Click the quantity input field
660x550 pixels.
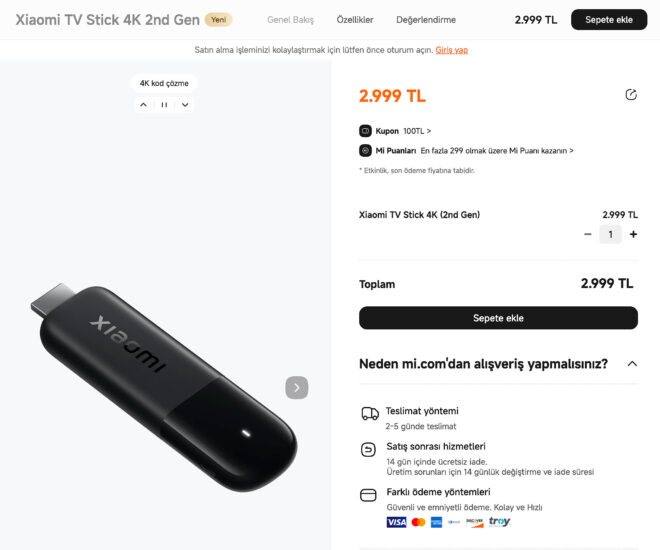[x=610, y=234]
